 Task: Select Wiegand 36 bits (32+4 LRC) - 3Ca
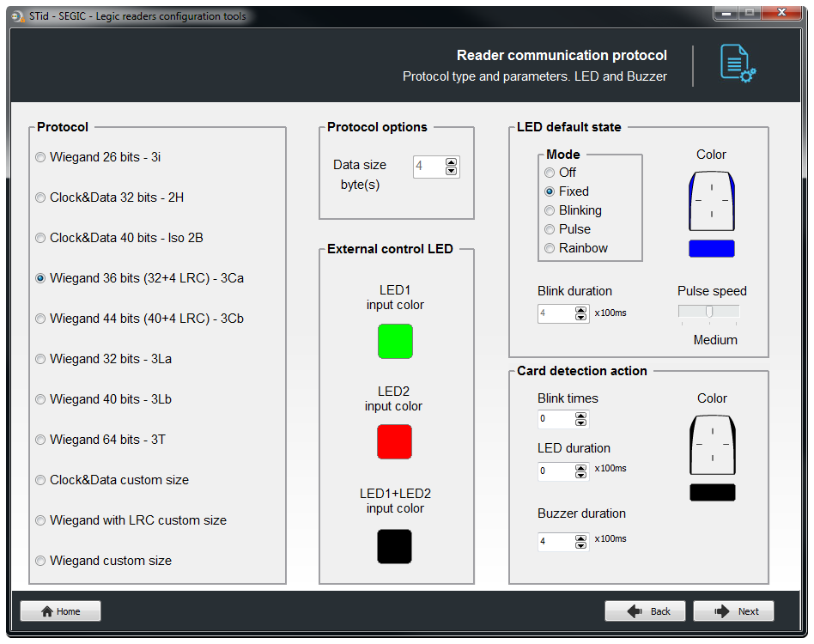139,279
